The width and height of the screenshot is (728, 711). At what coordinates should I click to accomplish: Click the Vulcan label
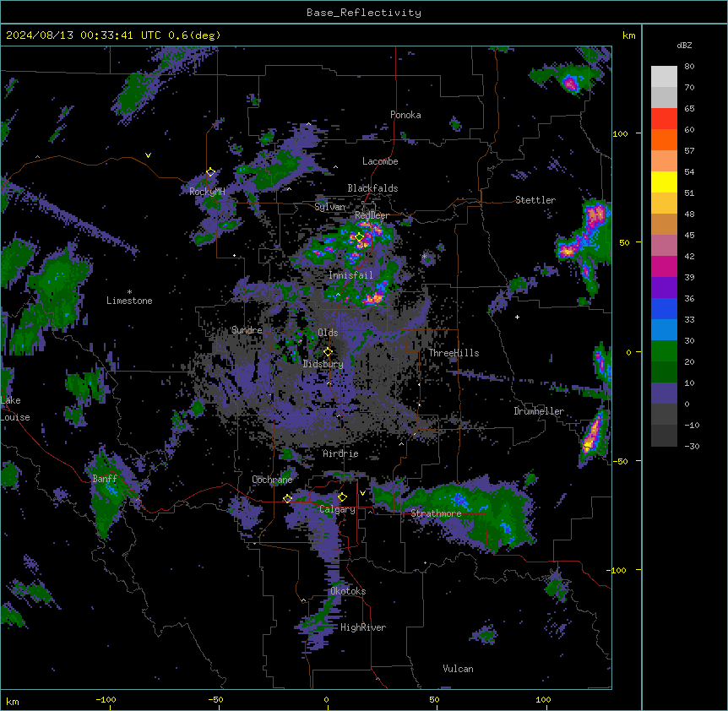(x=459, y=669)
